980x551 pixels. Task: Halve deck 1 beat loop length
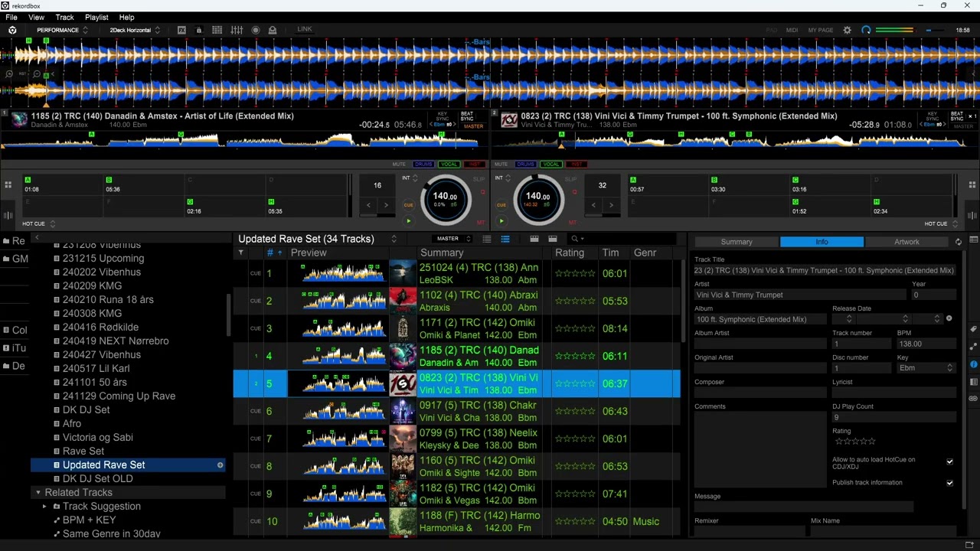coord(368,205)
